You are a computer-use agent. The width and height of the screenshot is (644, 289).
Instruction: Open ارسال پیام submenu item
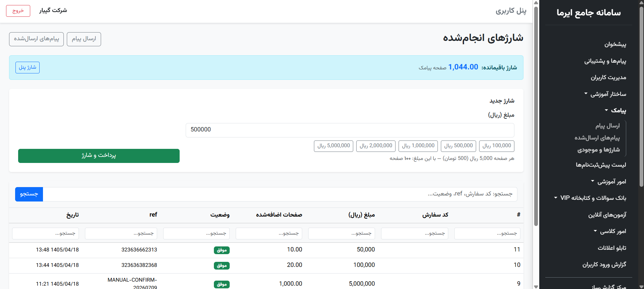[x=607, y=126]
